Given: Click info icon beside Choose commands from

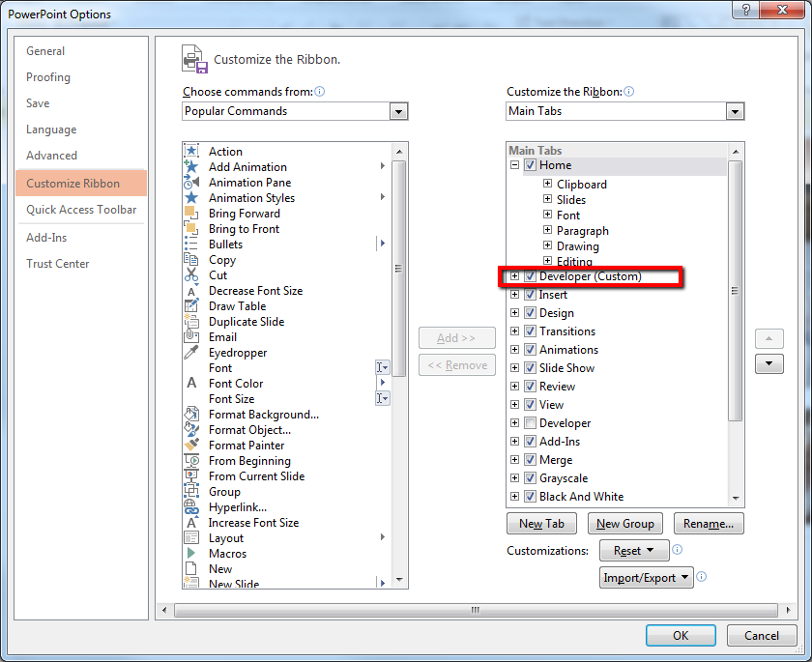Looking at the screenshot, I should 320,92.
